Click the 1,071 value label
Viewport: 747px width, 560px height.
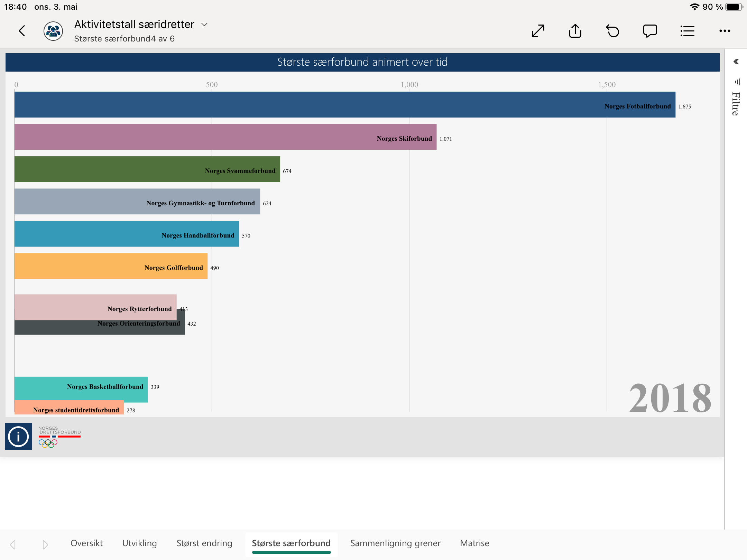click(446, 139)
